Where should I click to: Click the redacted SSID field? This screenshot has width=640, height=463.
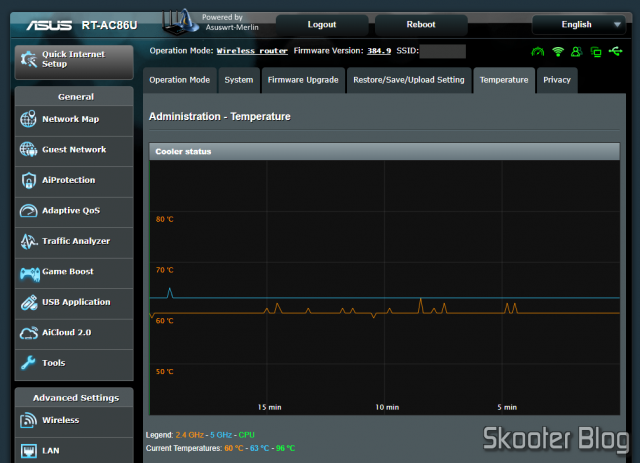442,51
